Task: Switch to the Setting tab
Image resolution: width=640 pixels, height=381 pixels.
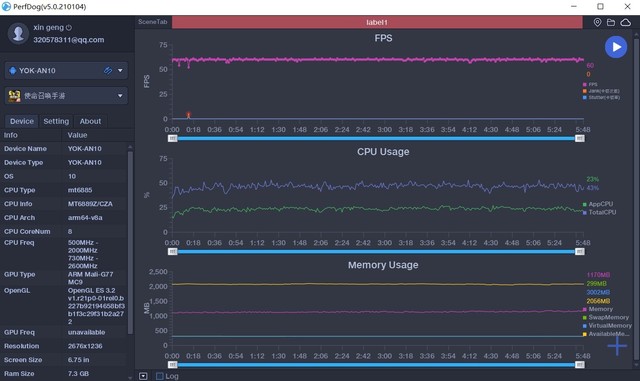Action: coord(56,121)
